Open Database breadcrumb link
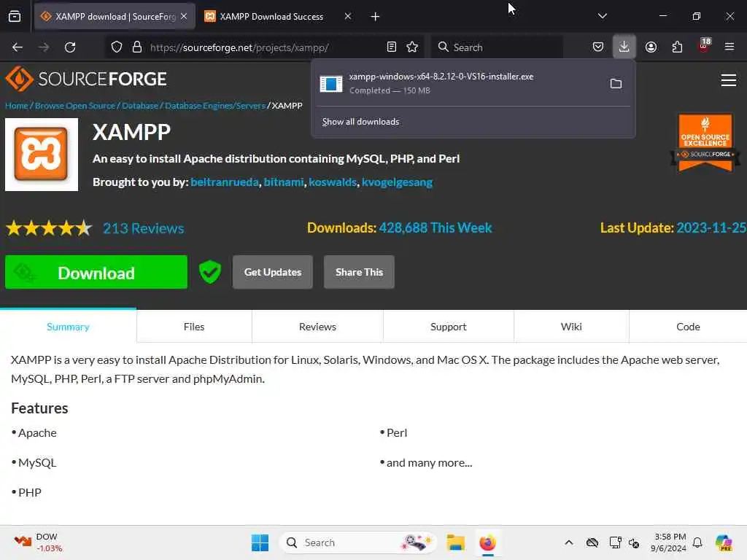This screenshot has width=747, height=560. coord(140,106)
